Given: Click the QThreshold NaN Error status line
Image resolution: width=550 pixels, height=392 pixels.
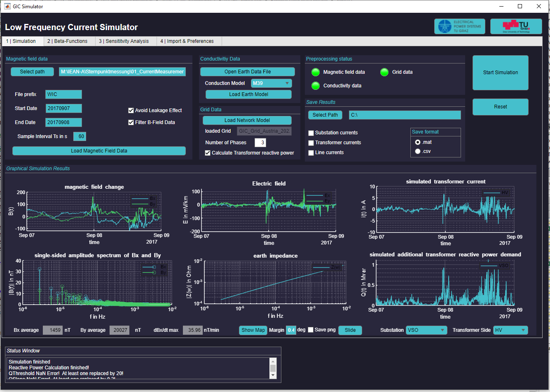Looking at the screenshot, I should (66, 373).
